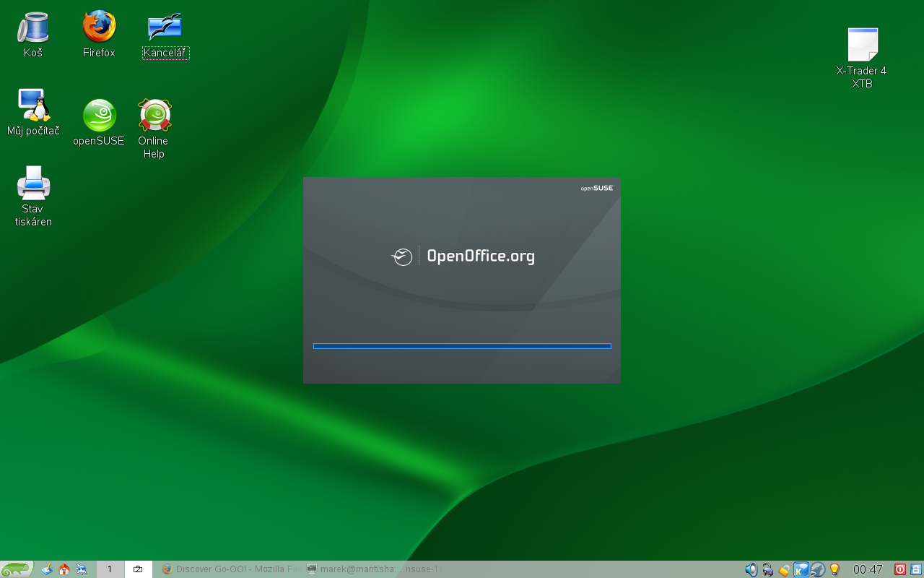Click the KDE wallet tray icon
Screen dimensions: 924x578
pyautogui.click(x=767, y=569)
